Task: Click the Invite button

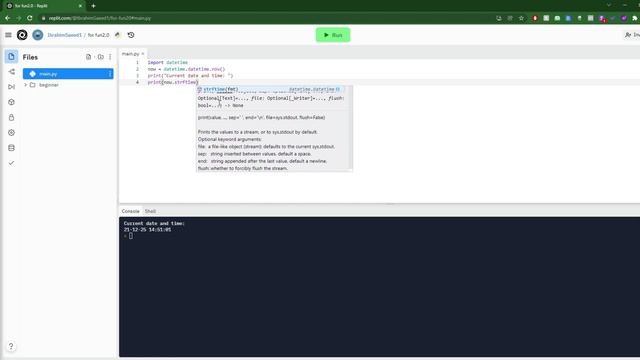Action: (x=632, y=35)
